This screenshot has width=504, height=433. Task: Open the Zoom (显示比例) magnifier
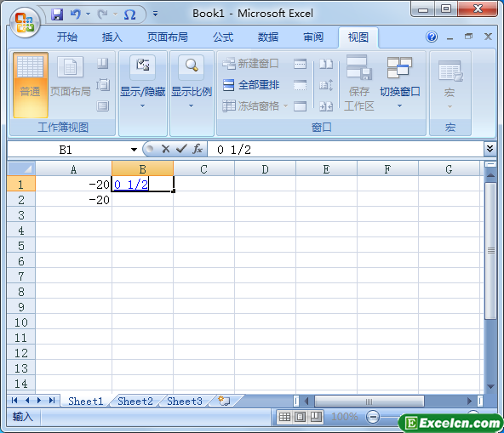tap(192, 66)
